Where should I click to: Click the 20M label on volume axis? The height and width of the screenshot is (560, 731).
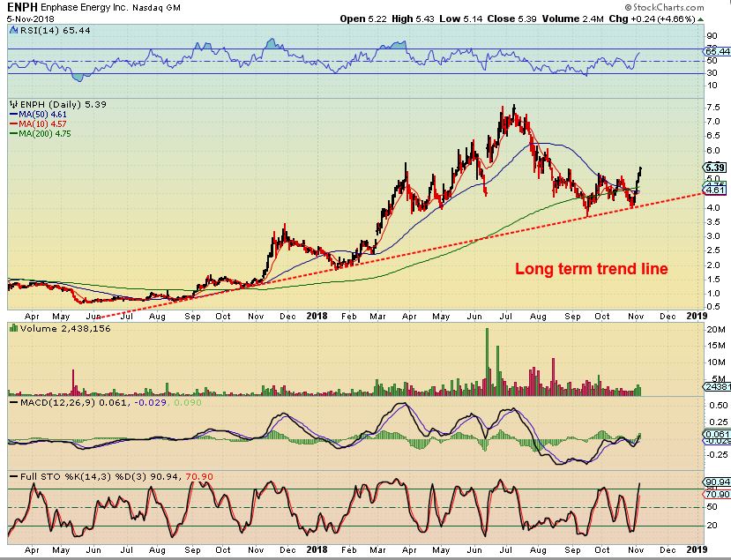[x=716, y=330]
